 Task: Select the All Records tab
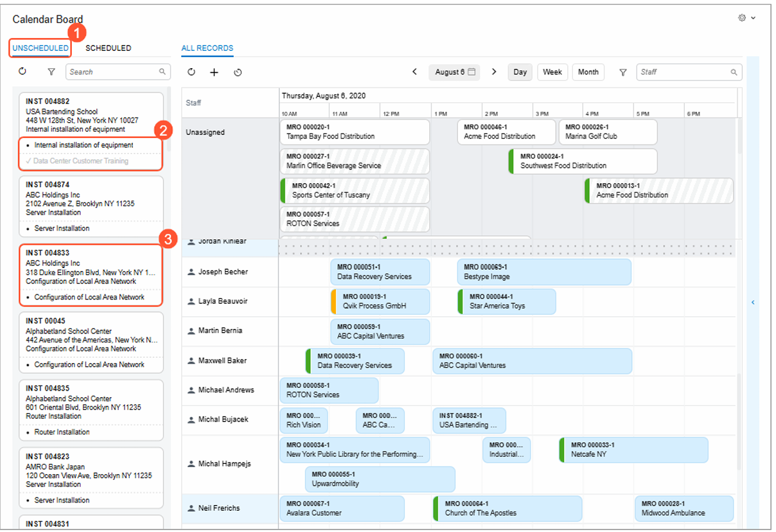[207, 48]
